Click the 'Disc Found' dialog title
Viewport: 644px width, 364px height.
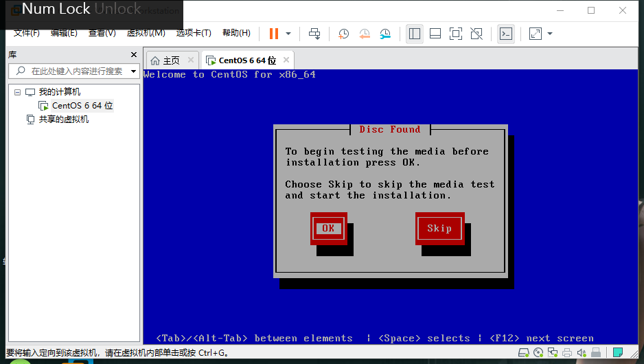[x=390, y=129]
